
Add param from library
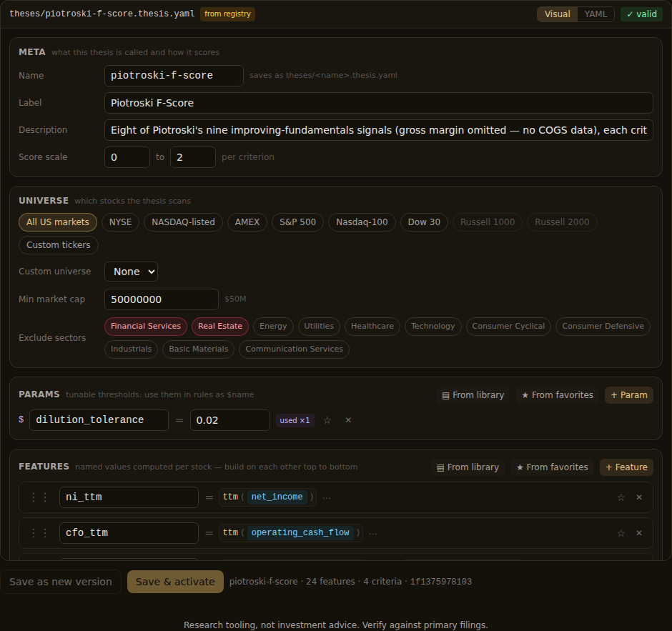pyautogui.click(x=473, y=395)
